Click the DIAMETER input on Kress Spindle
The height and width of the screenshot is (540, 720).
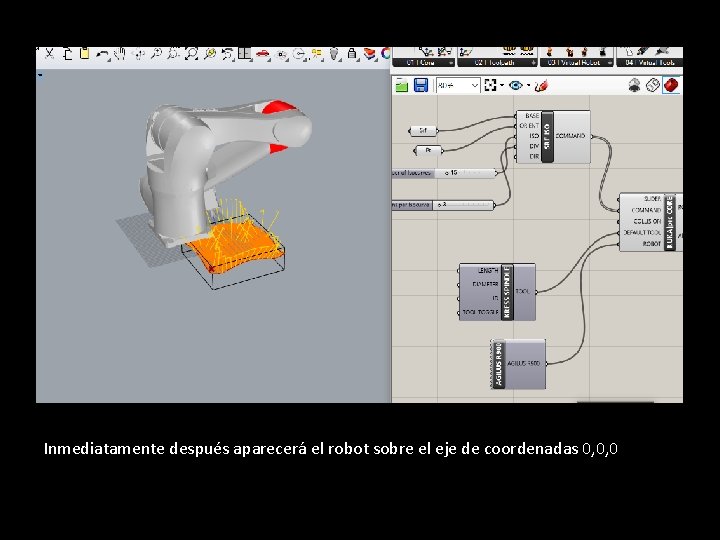coord(485,284)
